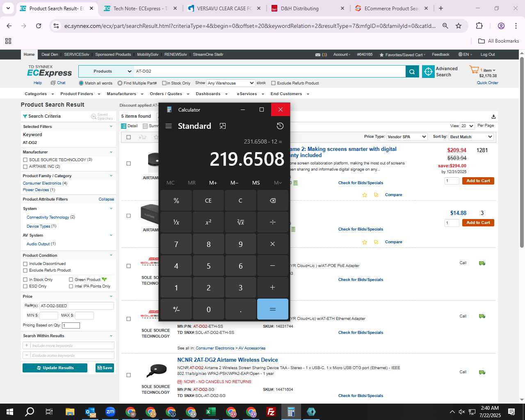Open the Manufacturers menu
The width and height of the screenshot is (525, 420).
coord(125,94)
